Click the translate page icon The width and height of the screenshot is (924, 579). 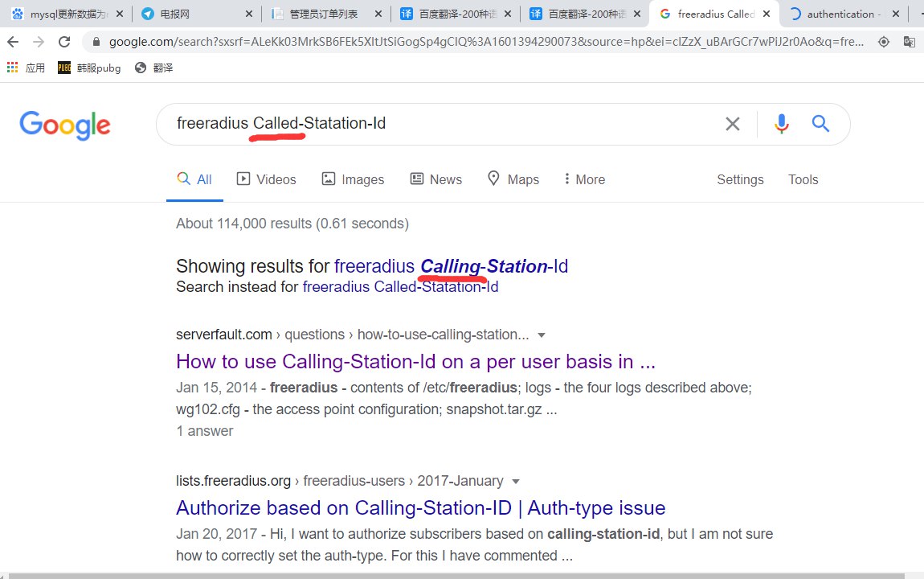[x=910, y=41]
